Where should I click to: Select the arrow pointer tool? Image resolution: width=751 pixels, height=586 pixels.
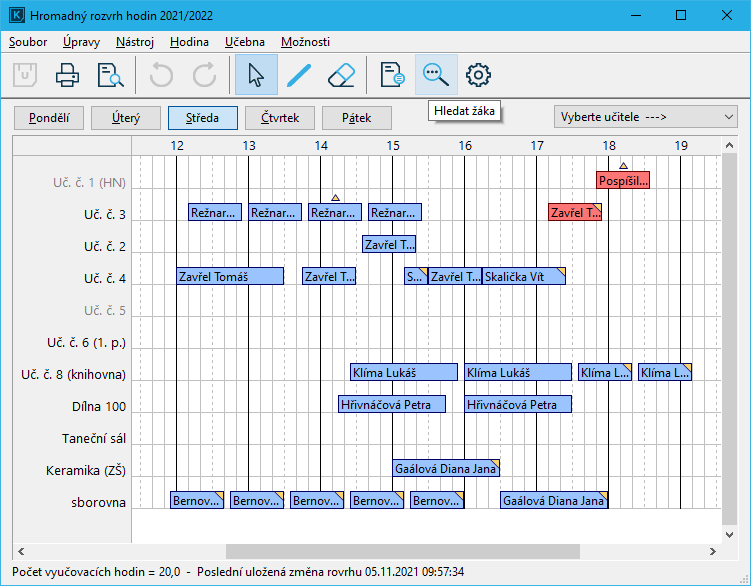pos(256,75)
